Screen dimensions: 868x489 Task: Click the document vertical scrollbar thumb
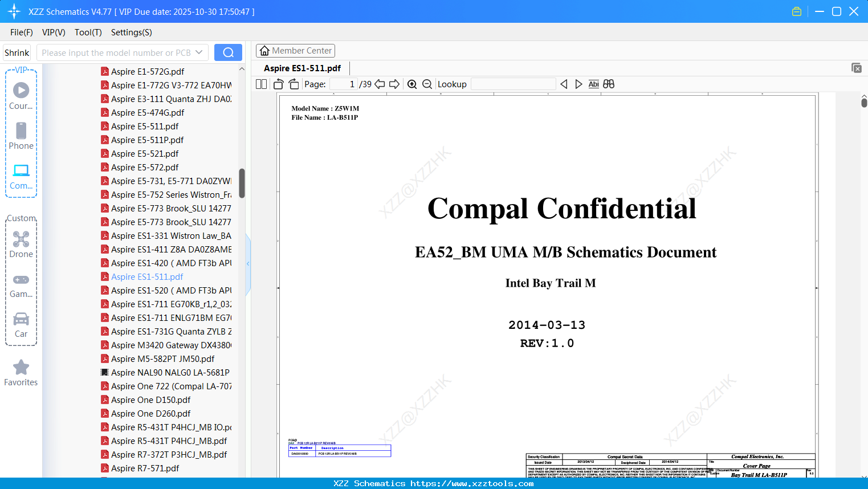point(864,103)
